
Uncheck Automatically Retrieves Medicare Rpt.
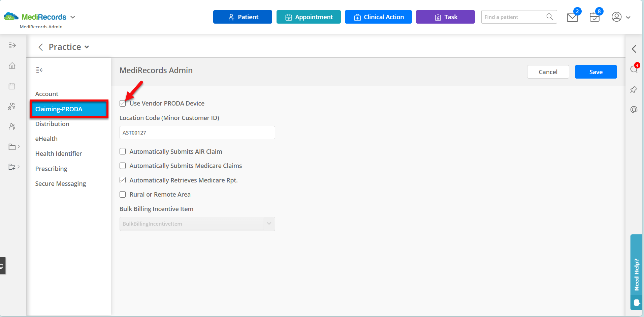point(123,180)
